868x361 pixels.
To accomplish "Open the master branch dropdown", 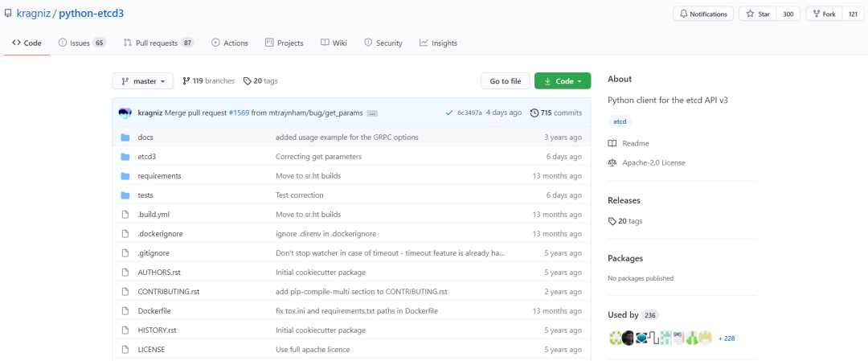I will 143,81.
